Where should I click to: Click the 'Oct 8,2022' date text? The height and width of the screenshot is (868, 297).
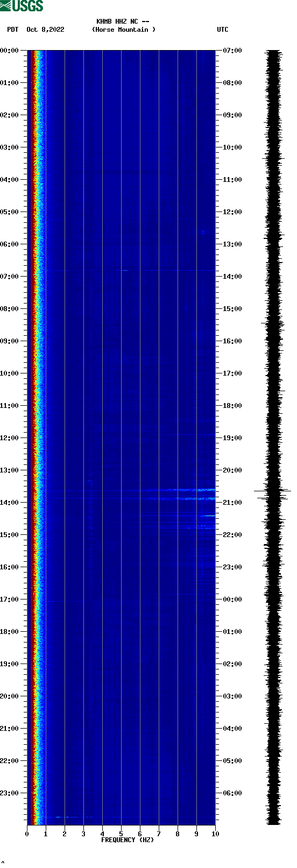[x=45, y=30]
